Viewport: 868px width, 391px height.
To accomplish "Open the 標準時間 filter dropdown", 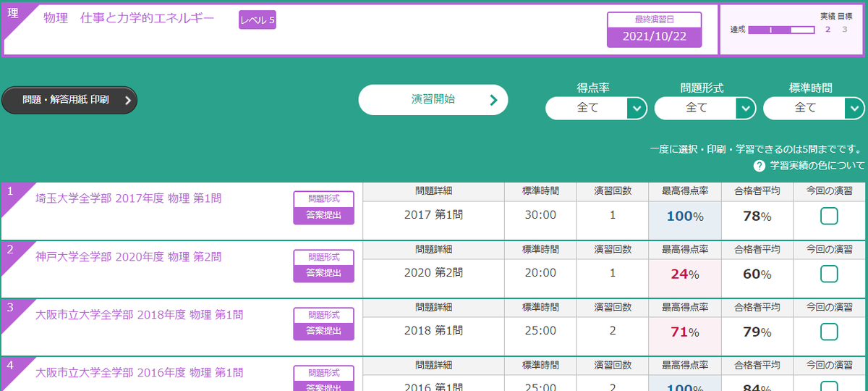I will click(814, 108).
